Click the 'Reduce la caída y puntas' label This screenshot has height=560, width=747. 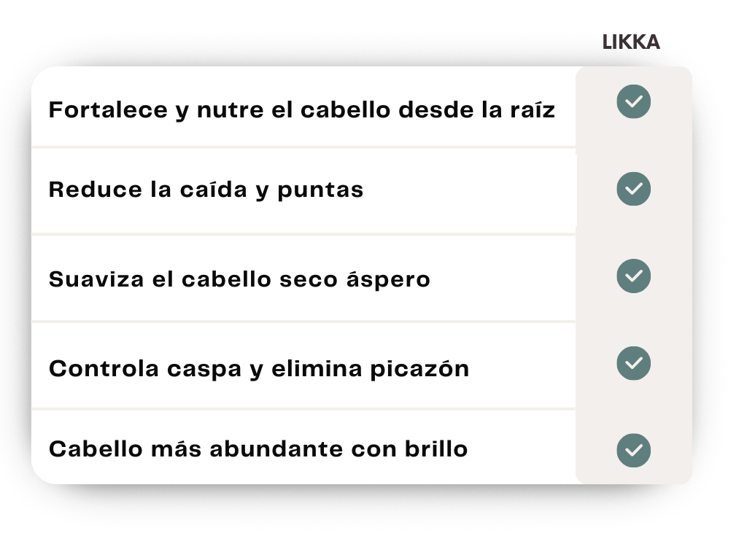[x=206, y=190]
